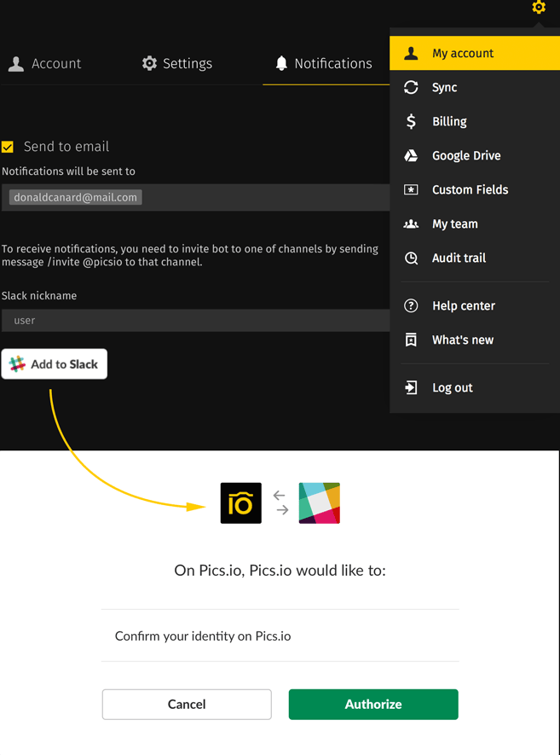The height and width of the screenshot is (755, 560).
Task: Click the 'Slack nickname' label
Action: pyautogui.click(x=39, y=296)
